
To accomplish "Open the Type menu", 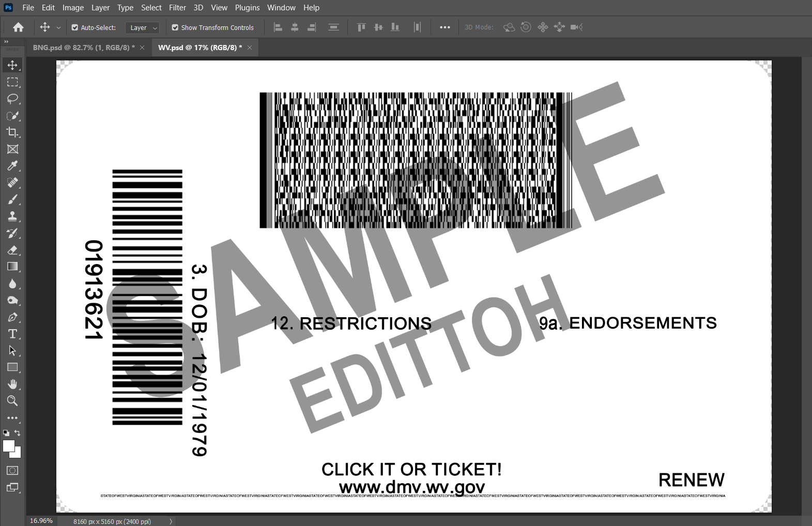I will point(125,7).
